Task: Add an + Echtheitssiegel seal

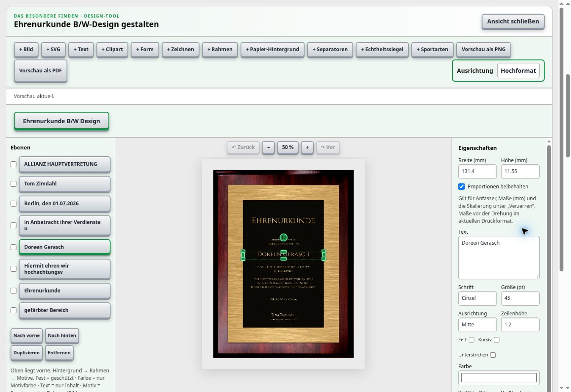Action: (382, 50)
